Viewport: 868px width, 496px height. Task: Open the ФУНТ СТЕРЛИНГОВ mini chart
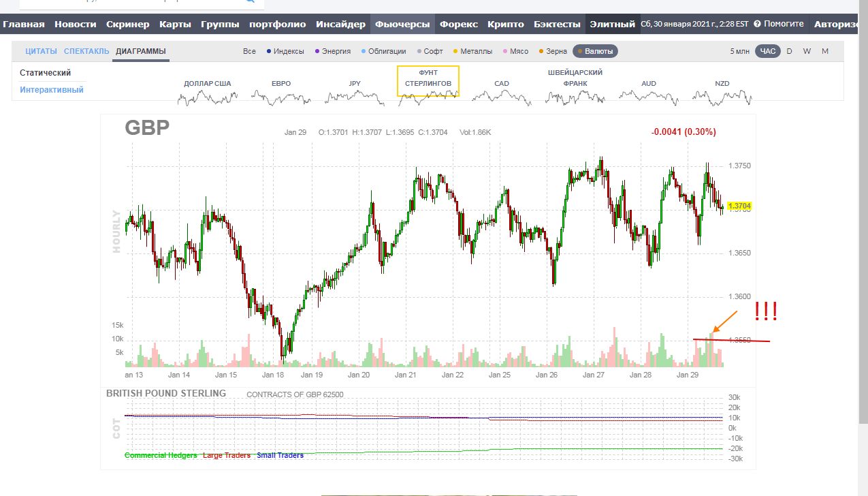[x=428, y=81]
